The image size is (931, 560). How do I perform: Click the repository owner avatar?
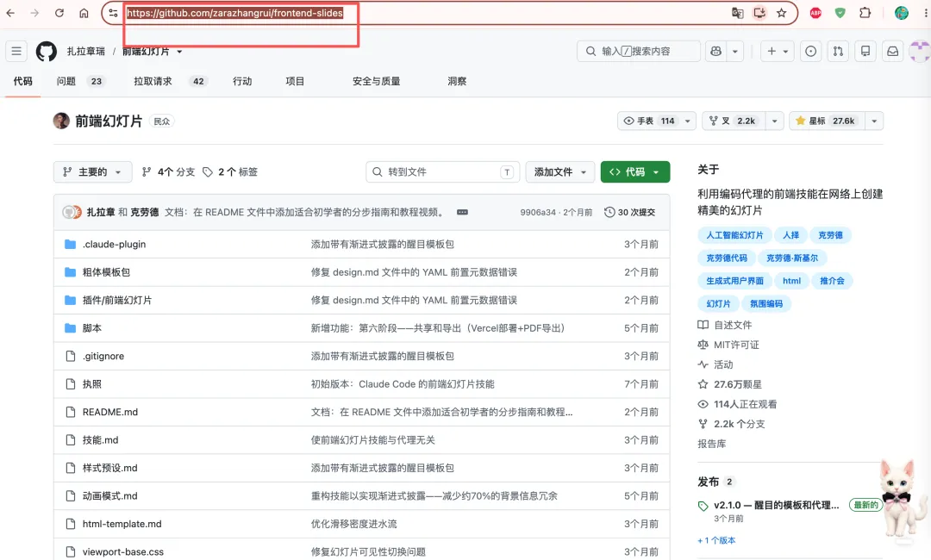pos(61,121)
